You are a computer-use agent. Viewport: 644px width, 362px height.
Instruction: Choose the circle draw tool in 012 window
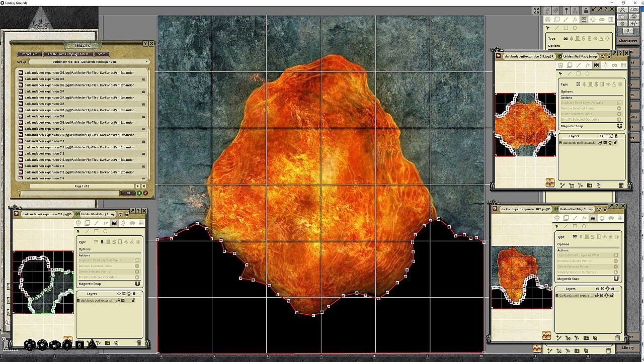coord(584,226)
